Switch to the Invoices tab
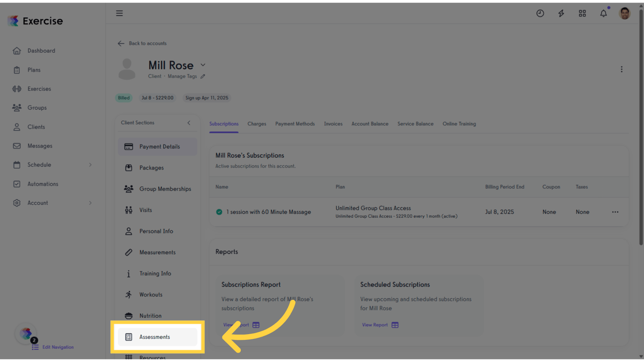 coord(333,123)
